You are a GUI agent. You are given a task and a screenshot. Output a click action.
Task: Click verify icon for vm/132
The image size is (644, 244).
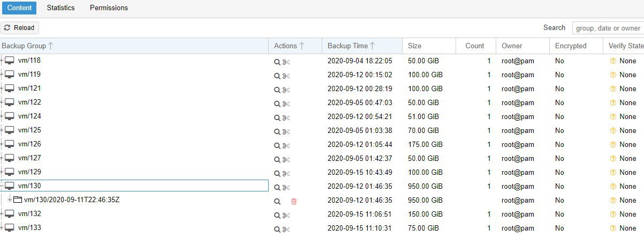coord(277,215)
